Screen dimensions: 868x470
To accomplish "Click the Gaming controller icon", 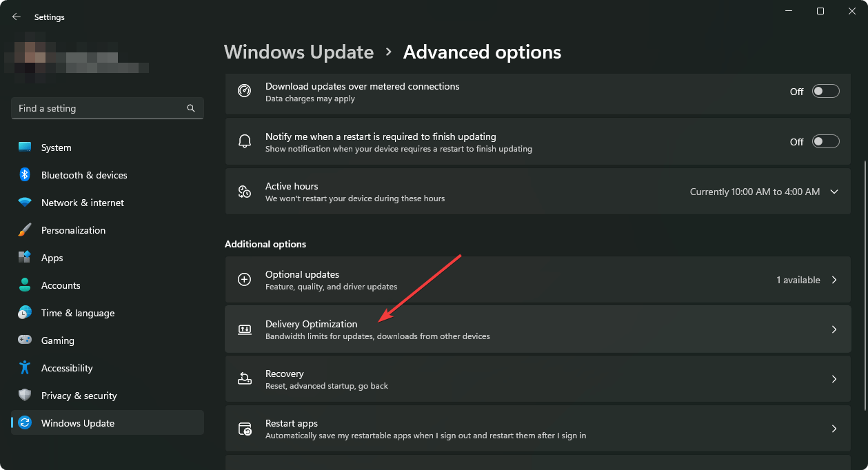I will (25, 340).
